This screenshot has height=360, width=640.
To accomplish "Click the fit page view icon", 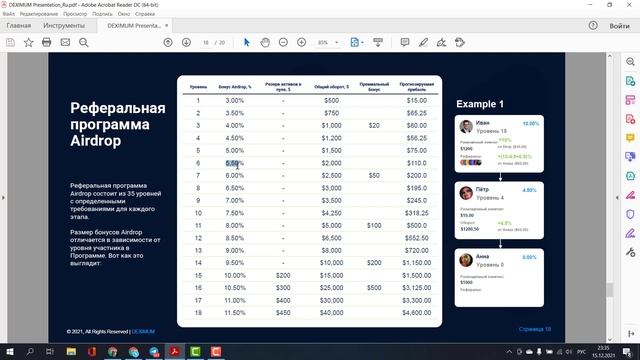I will coord(354,42).
